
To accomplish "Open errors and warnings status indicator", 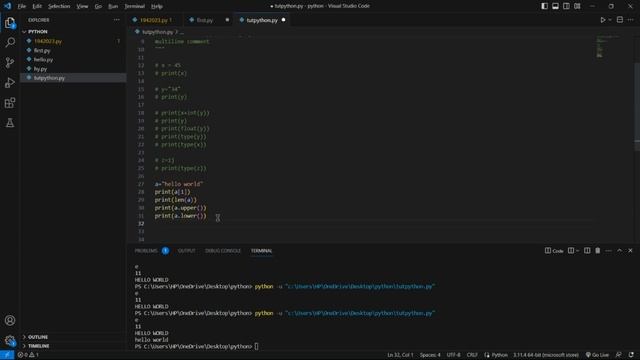I will point(28,355).
